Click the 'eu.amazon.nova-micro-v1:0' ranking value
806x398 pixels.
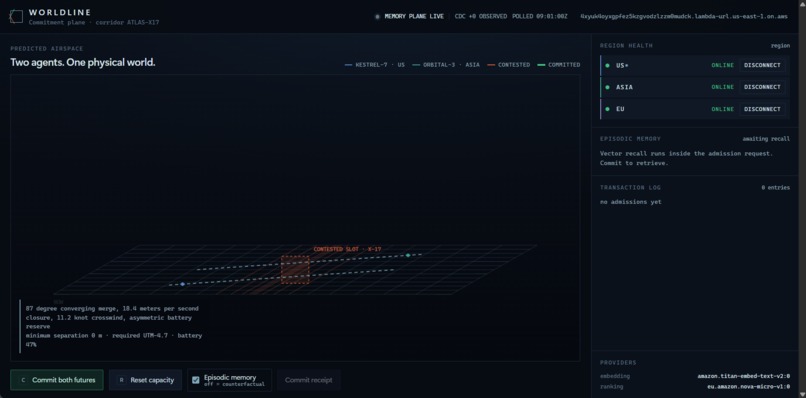click(x=748, y=386)
